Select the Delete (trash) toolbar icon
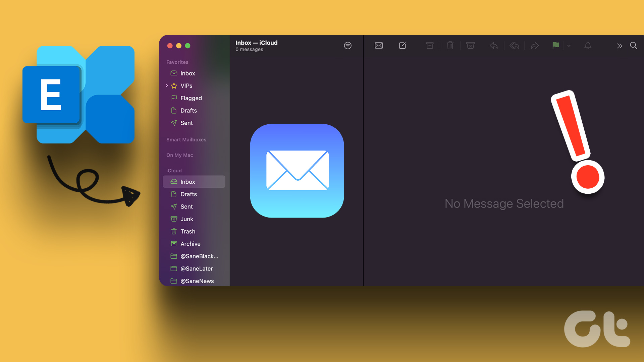 [450, 46]
